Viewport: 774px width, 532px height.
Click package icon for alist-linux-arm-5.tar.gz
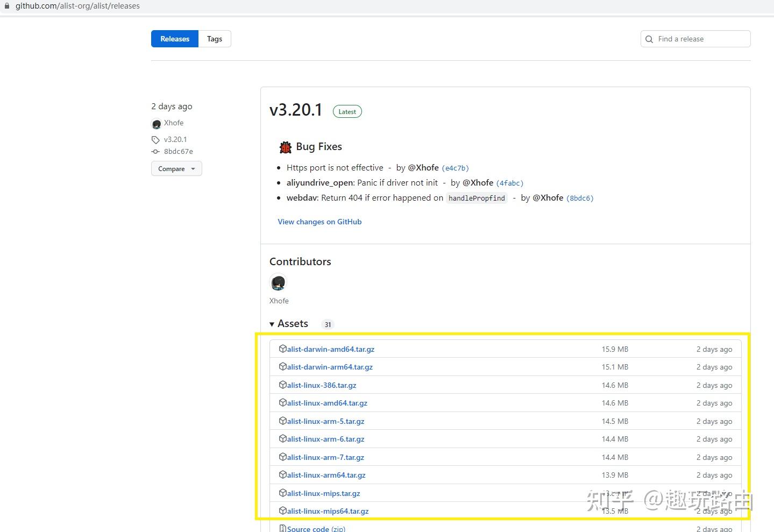point(283,421)
